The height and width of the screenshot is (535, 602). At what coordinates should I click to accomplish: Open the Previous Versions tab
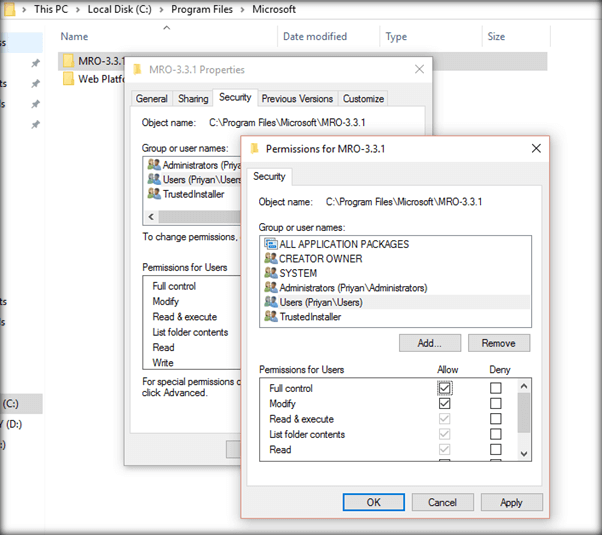tap(297, 99)
